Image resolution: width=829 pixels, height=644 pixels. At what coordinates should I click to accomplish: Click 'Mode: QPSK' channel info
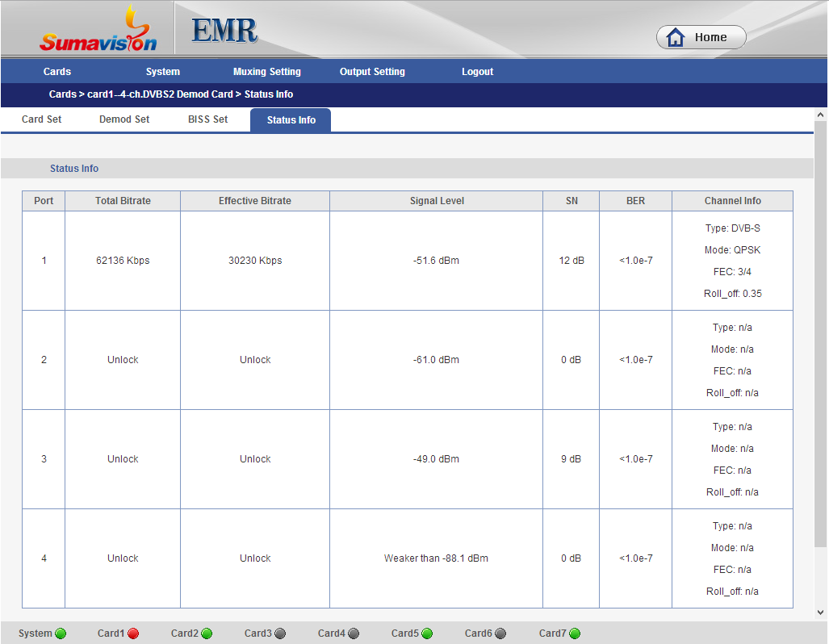(733, 250)
